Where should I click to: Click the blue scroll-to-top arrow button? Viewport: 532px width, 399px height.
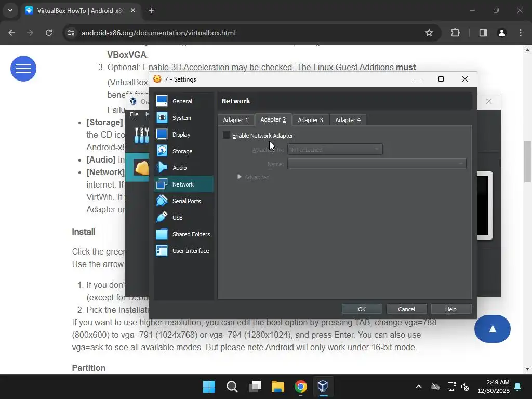point(493,329)
